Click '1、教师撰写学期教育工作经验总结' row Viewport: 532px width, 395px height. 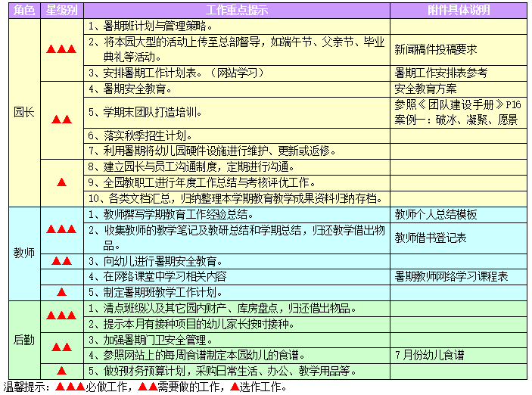pos(237,214)
